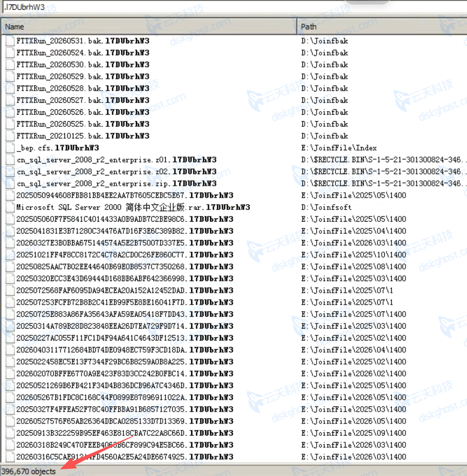Click the file icon of FTTXRun_20260527.bak
Screen dimensions: 467x476
pyautogui.click(x=10, y=100)
